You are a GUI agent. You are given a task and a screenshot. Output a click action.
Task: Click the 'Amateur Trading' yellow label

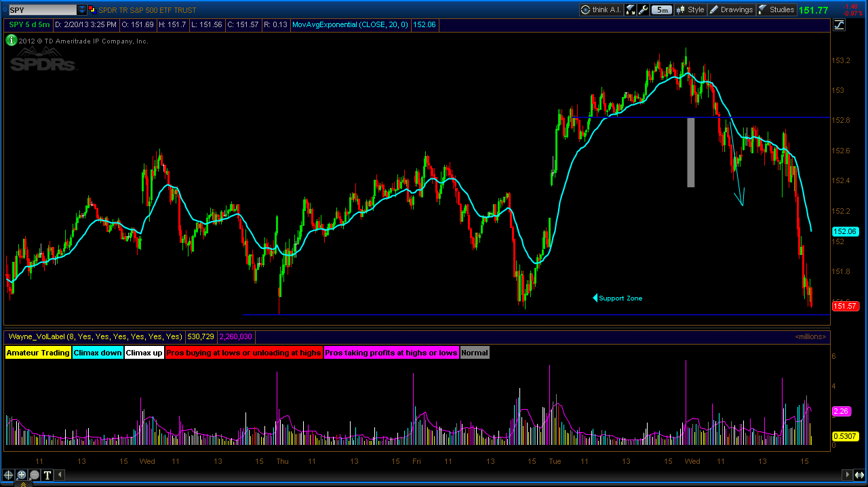(38, 353)
